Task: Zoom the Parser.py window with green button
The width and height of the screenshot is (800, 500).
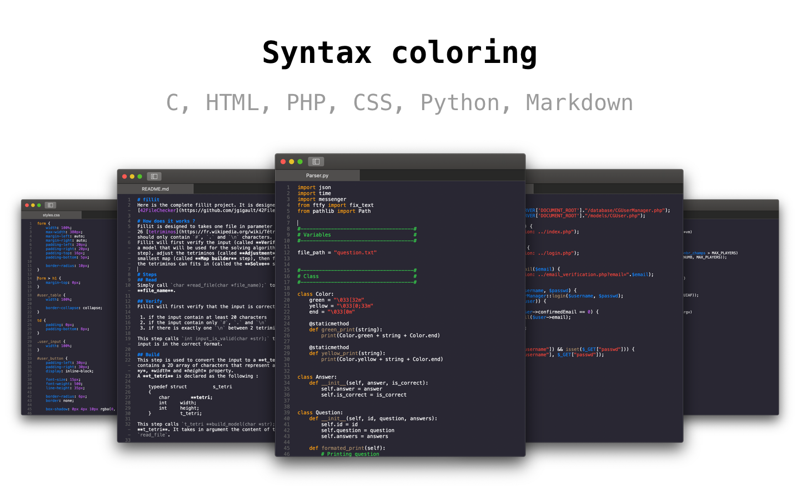Action: click(x=300, y=162)
